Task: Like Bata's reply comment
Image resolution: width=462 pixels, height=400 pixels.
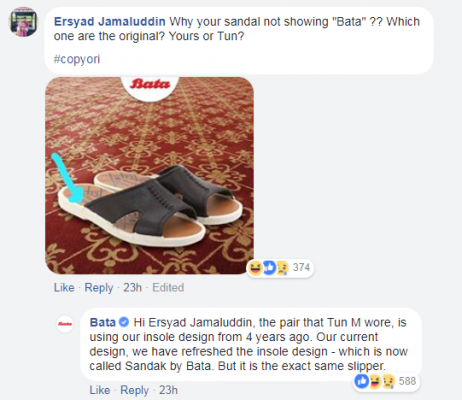Action: pyautogui.click(x=100, y=390)
